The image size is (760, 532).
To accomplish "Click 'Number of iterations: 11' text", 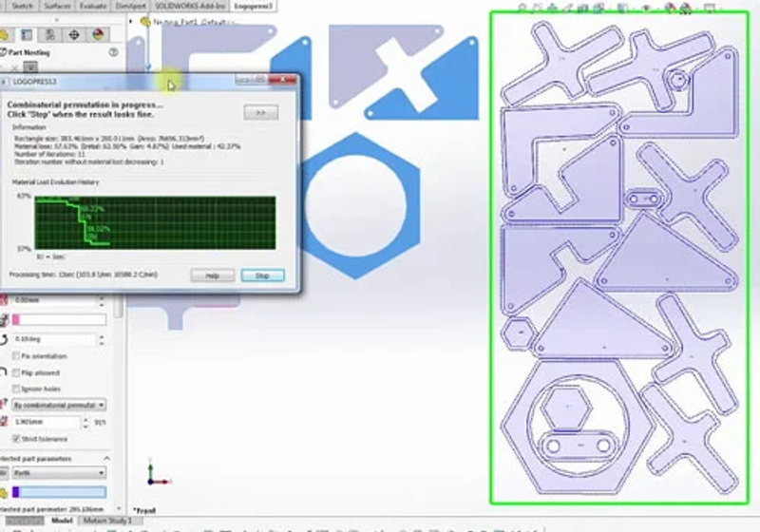I will 50,154.
